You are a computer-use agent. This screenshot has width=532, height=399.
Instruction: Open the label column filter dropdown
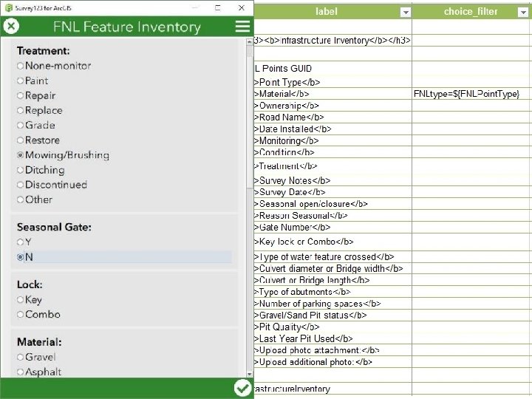click(406, 13)
